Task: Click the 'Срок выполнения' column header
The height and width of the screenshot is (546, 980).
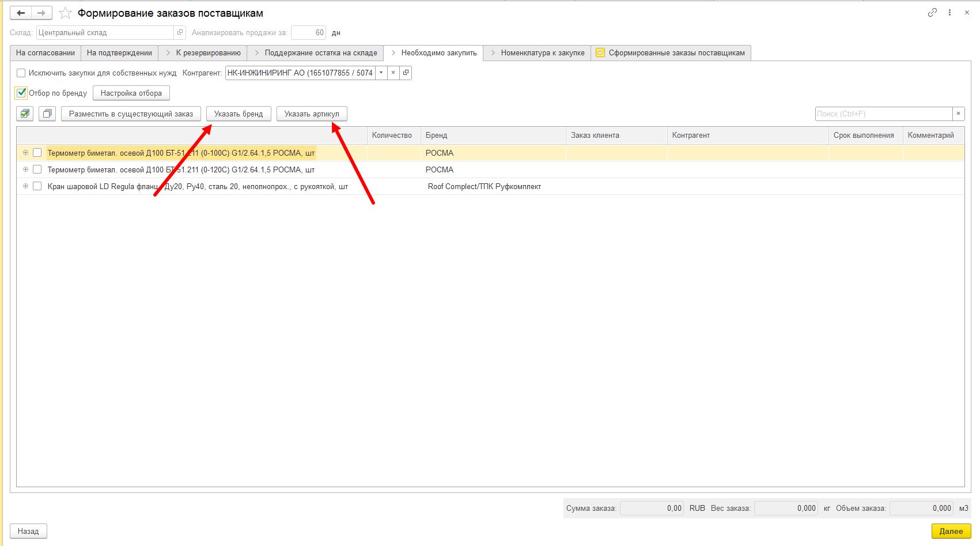Action: pyautogui.click(x=865, y=135)
